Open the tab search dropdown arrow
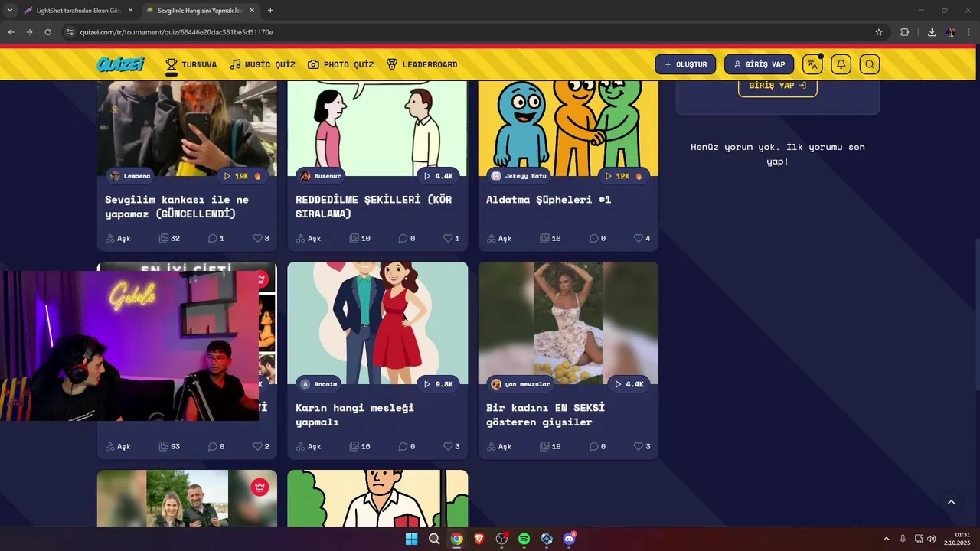The height and width of the screenshot is (551, 980). pos(10,10)
